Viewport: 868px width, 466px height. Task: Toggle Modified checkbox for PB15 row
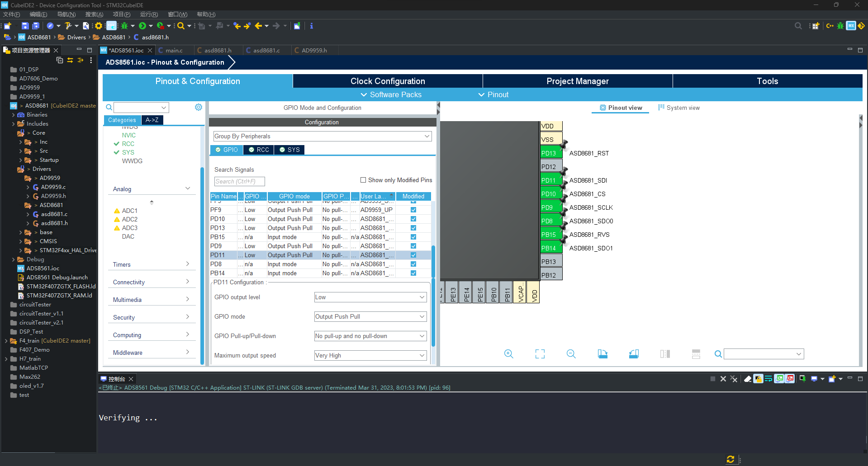413,237
